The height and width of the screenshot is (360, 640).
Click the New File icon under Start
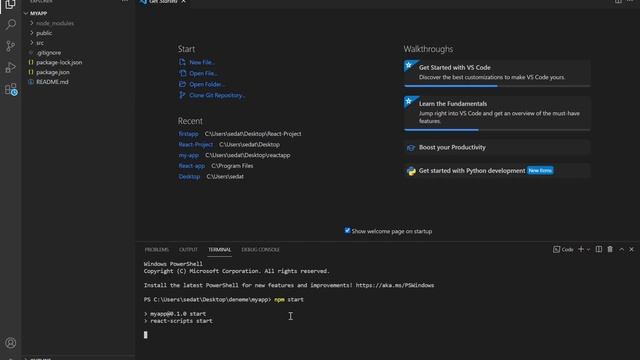(x=182, y=62)
